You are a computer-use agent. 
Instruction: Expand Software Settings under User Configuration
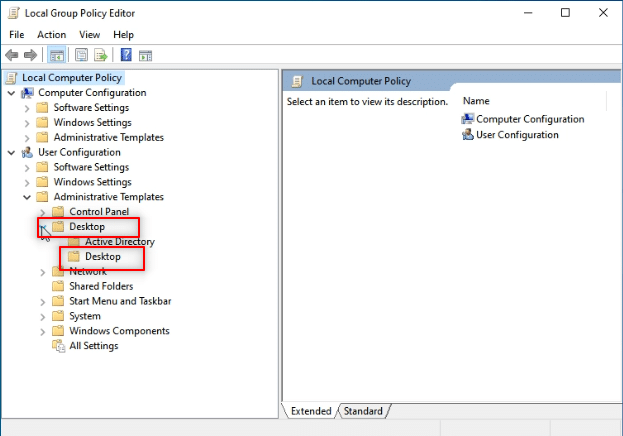point(27,168)
